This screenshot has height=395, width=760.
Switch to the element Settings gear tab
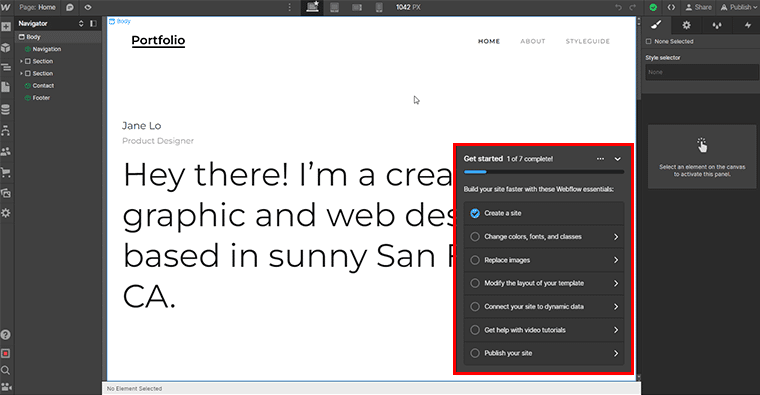pos(686,25)
